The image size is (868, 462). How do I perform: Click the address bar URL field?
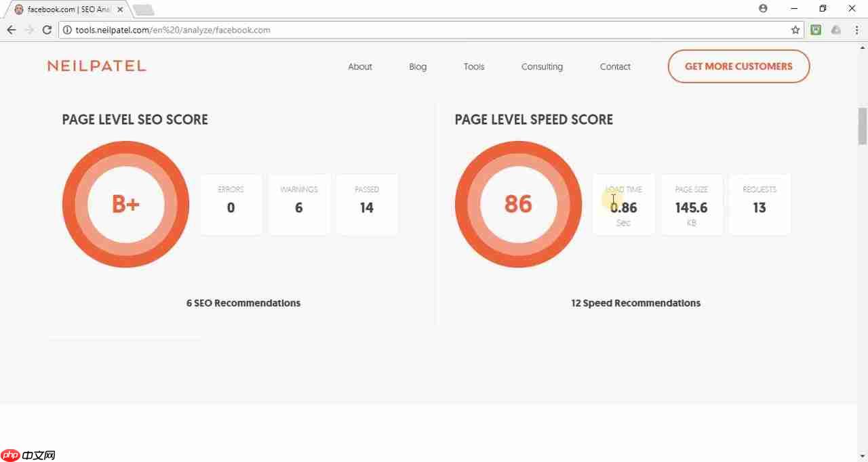click(x=431, y=30)
